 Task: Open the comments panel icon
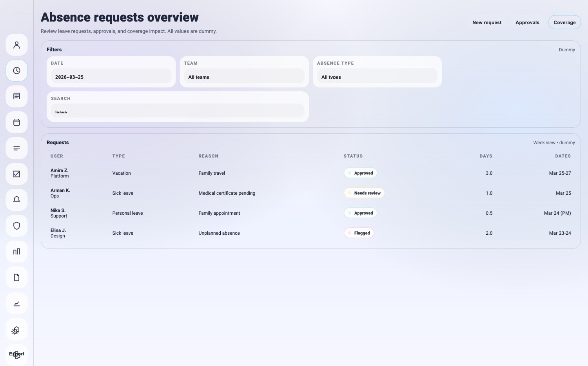click(x=16, y=96)
